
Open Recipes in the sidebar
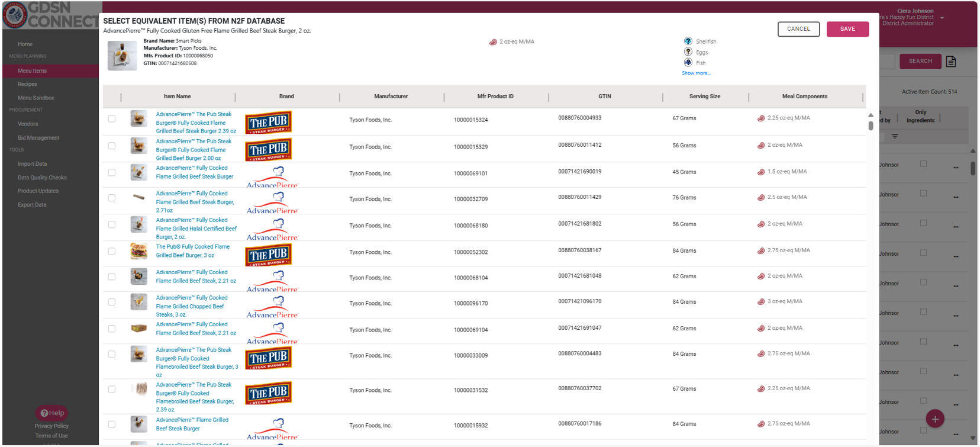(27, 84)
